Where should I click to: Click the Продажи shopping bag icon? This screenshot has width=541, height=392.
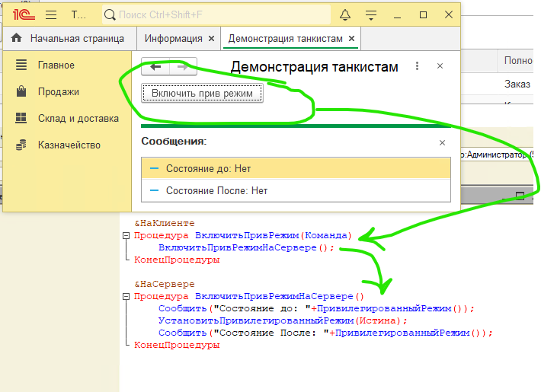[x=21, y=91]
